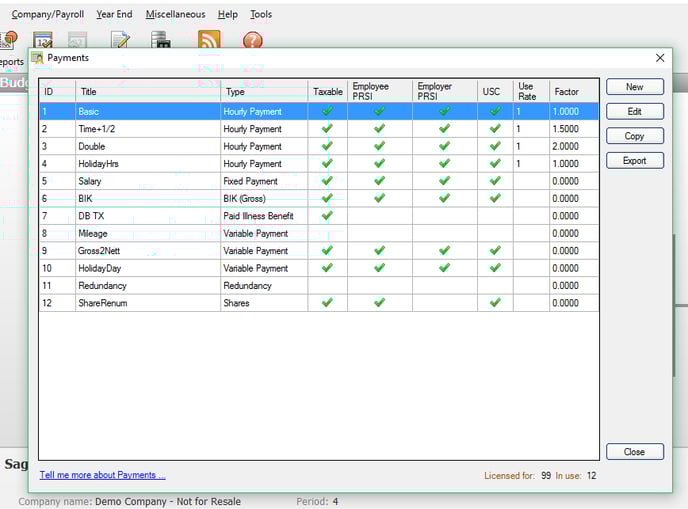Image resolution: width=688 pixels, height=509 pixels.
Task: Open the Tools menu
Action: [x=261, y=14]
